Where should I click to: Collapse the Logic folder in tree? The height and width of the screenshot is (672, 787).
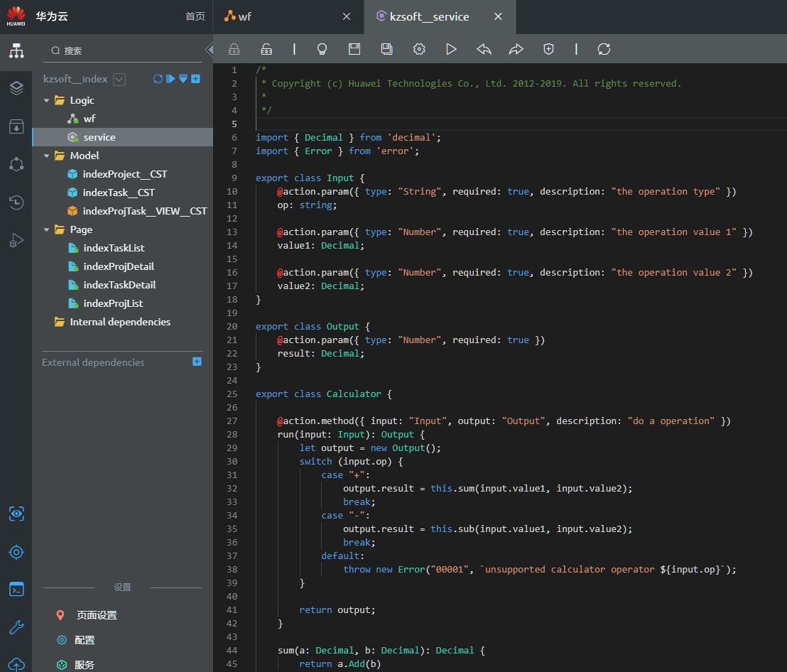click(47, 100)
